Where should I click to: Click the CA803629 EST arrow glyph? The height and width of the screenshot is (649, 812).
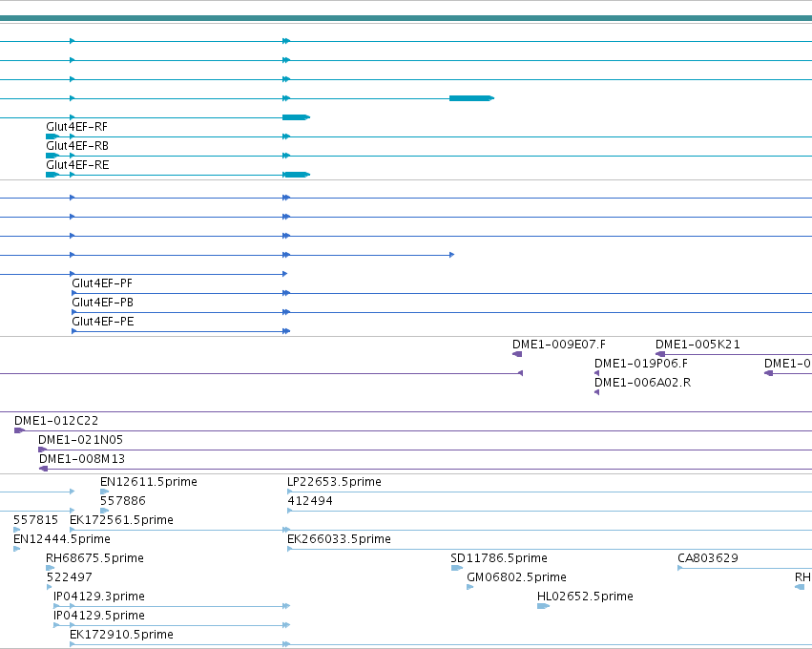point(680,568)
